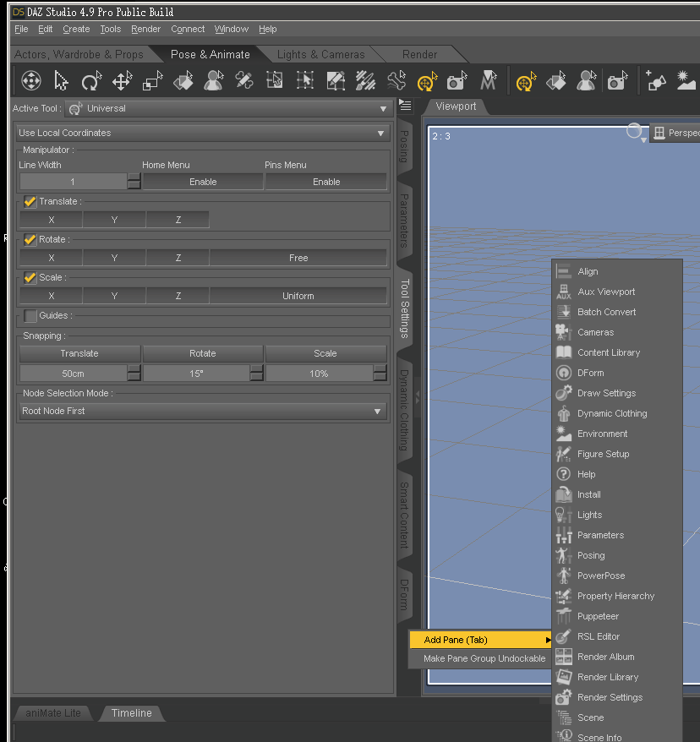The width and height of the screenshot is (700, 742).
Task: Add the Draw Settings pane
Action: click(606, 393)
